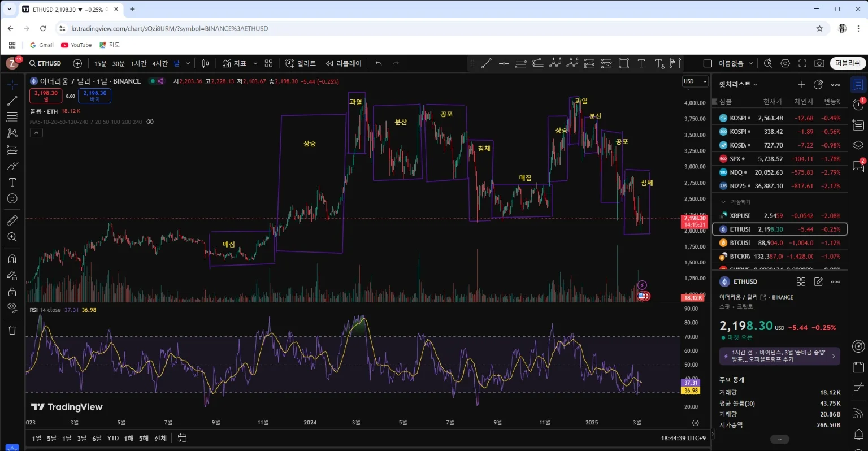Collapse the indicator legend chevron
Viewport: 868px width, 451px height.
point(36,133)
